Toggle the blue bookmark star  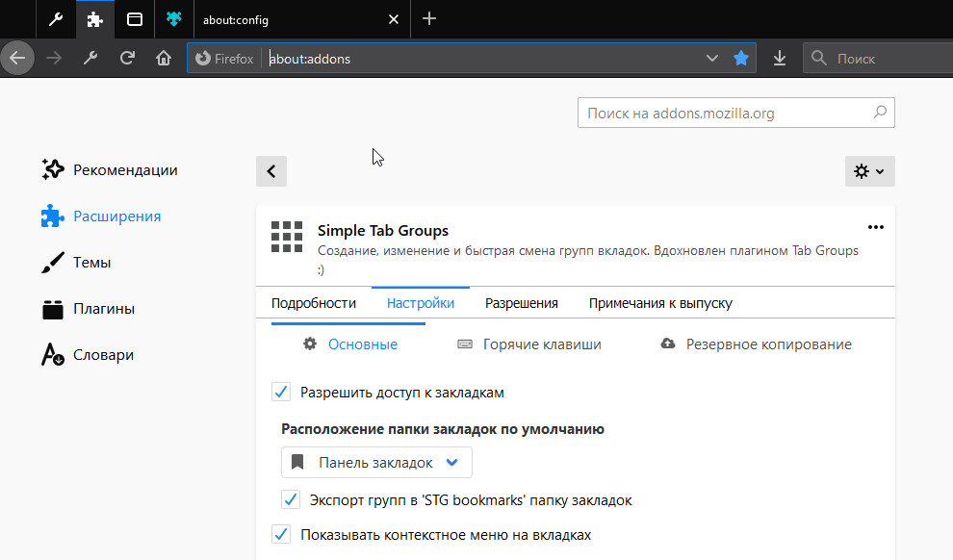[x=741, y=59]
